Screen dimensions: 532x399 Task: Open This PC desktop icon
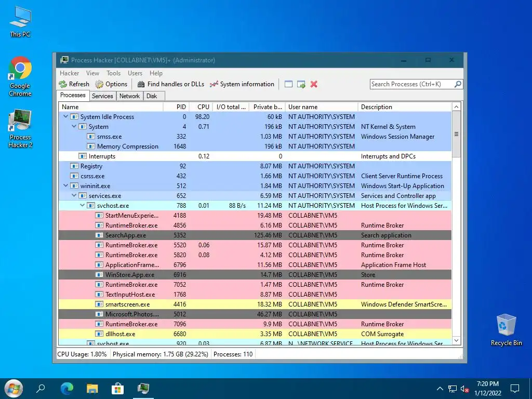20,22
